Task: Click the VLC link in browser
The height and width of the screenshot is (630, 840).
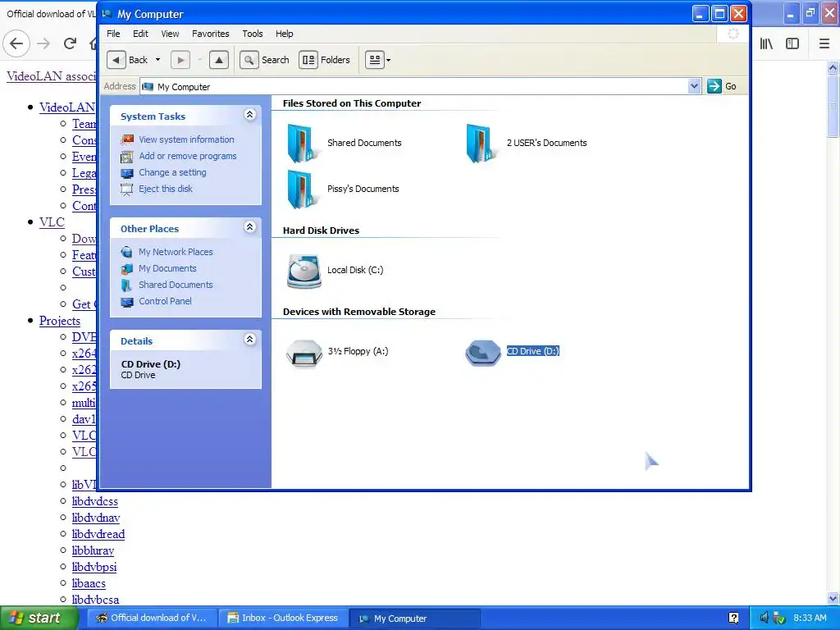Action: pyautogui.click(x=52, y=222)
